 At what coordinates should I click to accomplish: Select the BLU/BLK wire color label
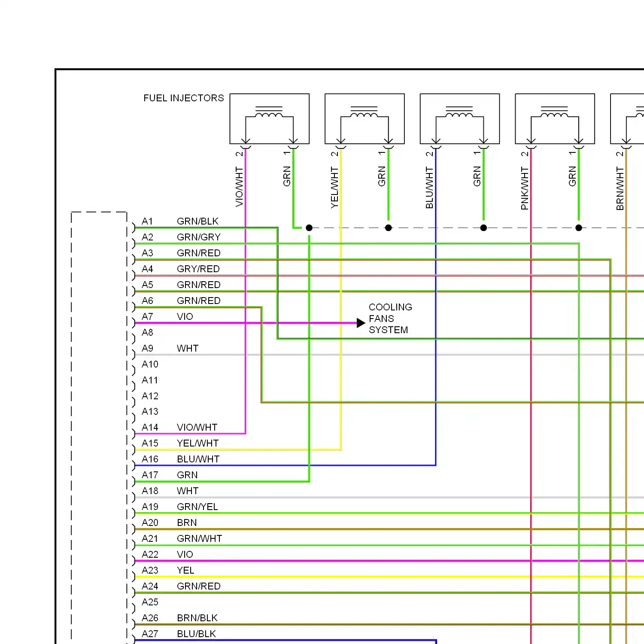click(x=196, y=634)
